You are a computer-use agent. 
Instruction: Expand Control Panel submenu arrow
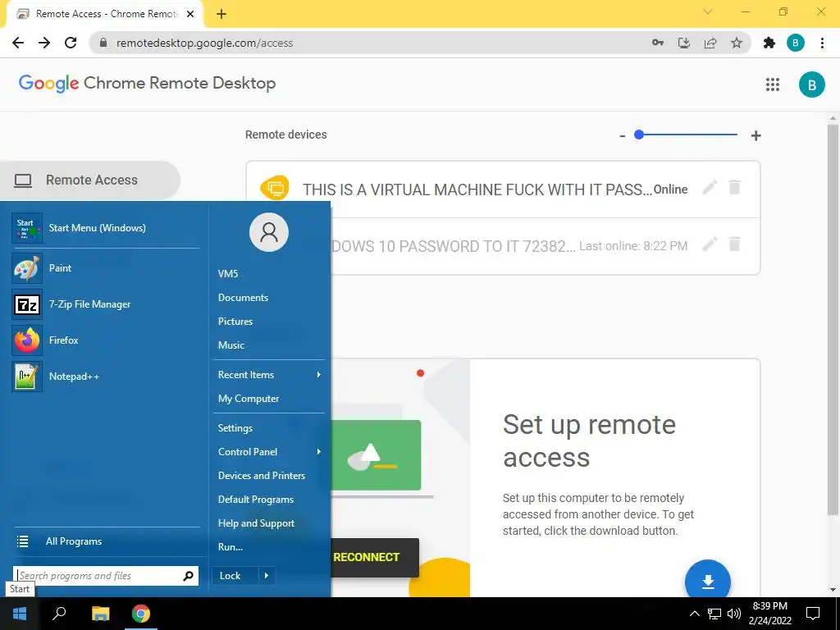click(x=319, y=452)
